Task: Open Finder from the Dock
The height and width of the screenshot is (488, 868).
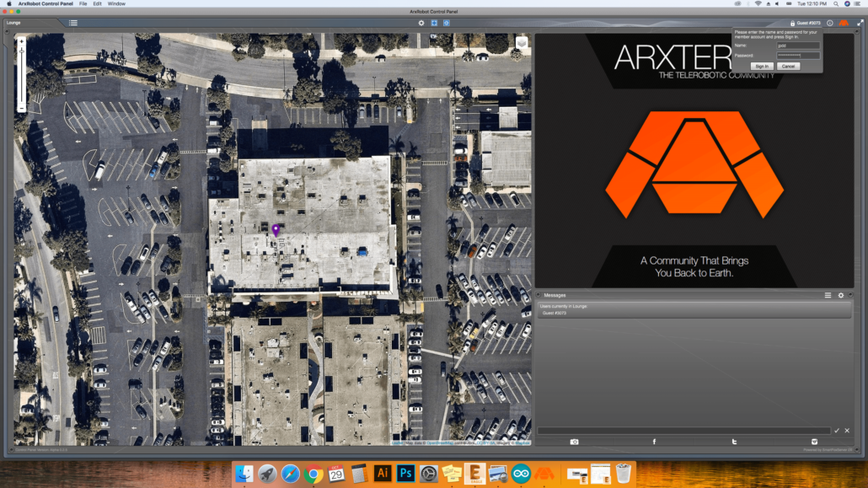Action: [244, 474]
